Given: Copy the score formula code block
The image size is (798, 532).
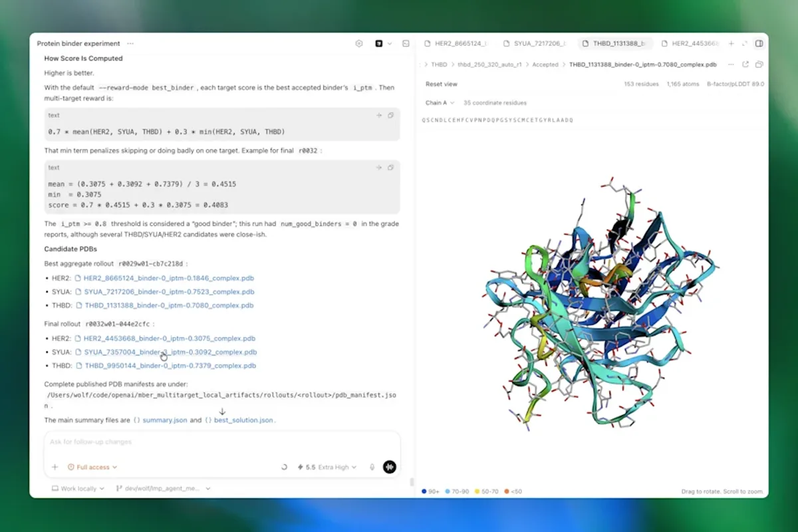Looking at the screenshot, I should 390,115.
